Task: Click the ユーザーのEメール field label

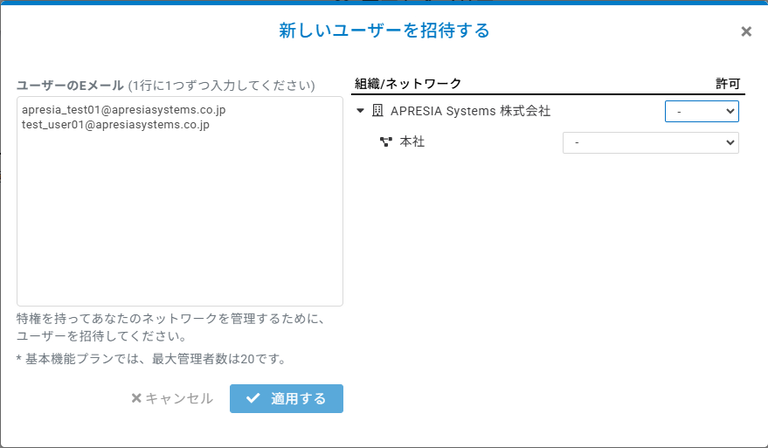Action: pos(70,85)
